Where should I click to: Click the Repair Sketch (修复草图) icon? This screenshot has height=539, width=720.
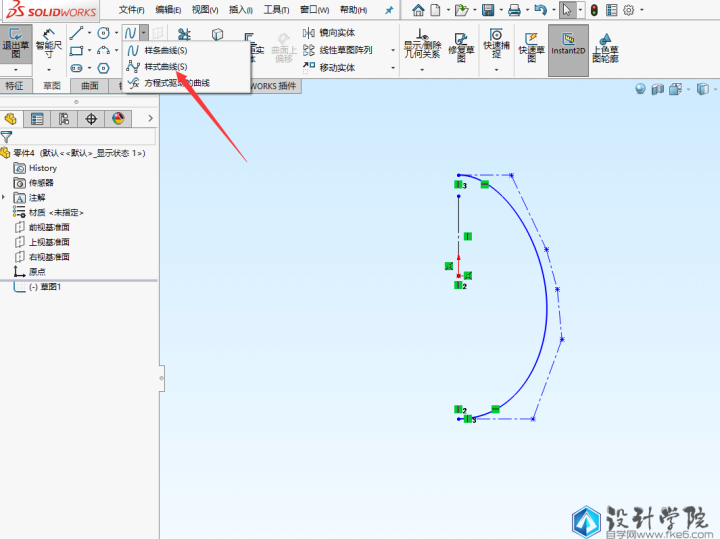point(461,46)
